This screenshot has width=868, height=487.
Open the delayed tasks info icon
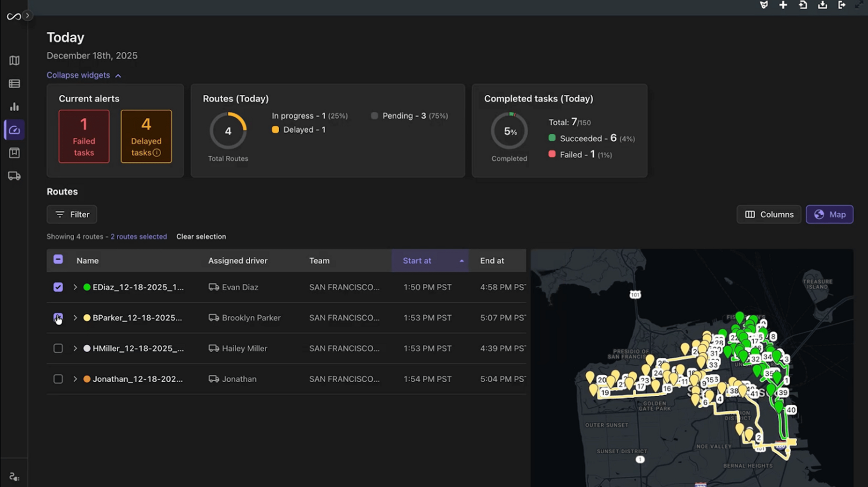pos(157,153)
